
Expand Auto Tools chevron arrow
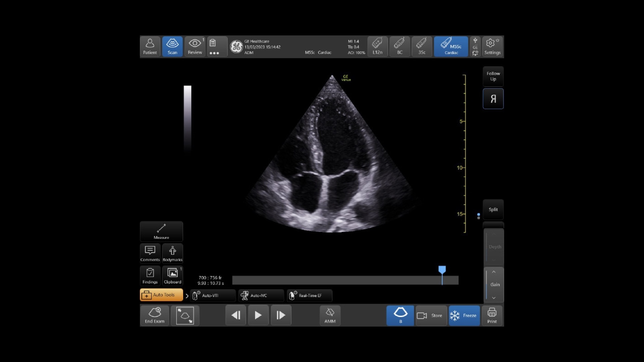[187, 296]
